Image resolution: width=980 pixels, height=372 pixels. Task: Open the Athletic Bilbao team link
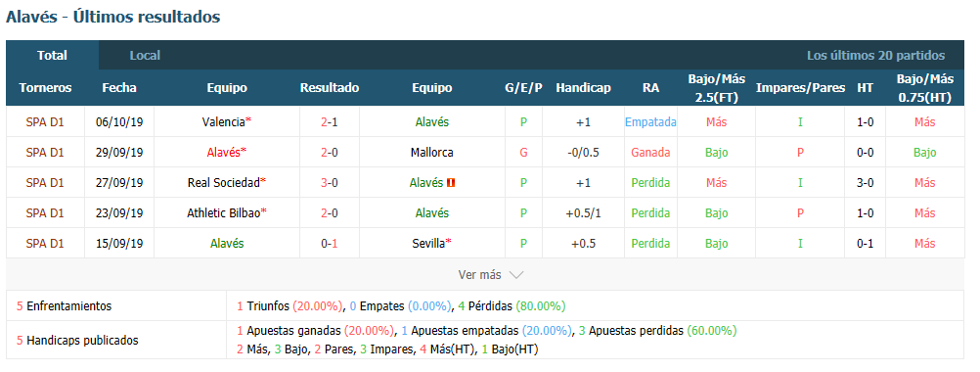(x=223, y=213)
